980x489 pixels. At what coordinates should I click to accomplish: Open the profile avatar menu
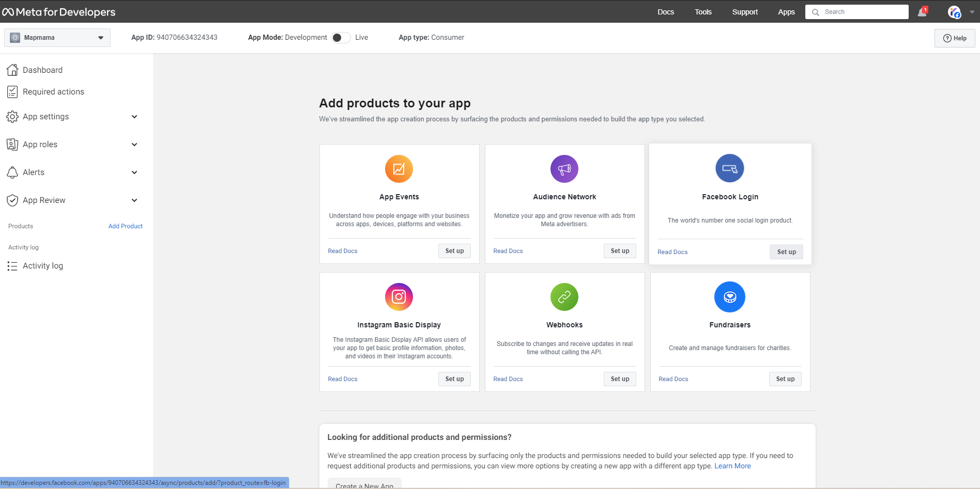(954, 12)
